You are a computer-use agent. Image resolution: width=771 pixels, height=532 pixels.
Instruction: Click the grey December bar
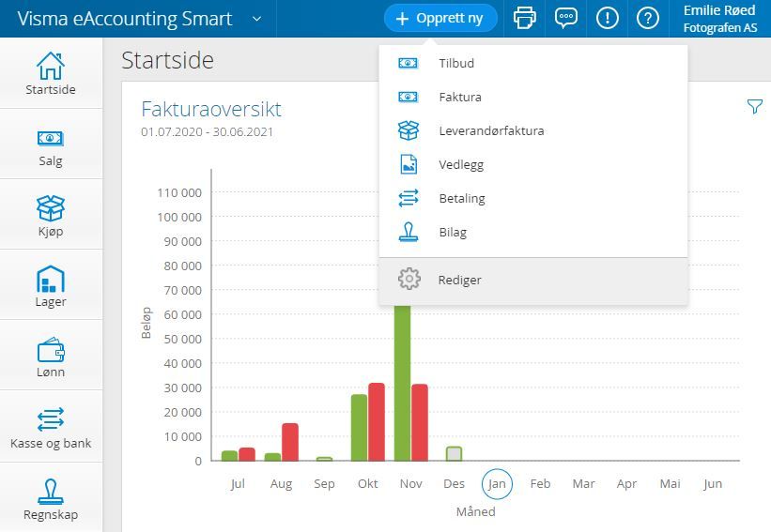(454, 453)
